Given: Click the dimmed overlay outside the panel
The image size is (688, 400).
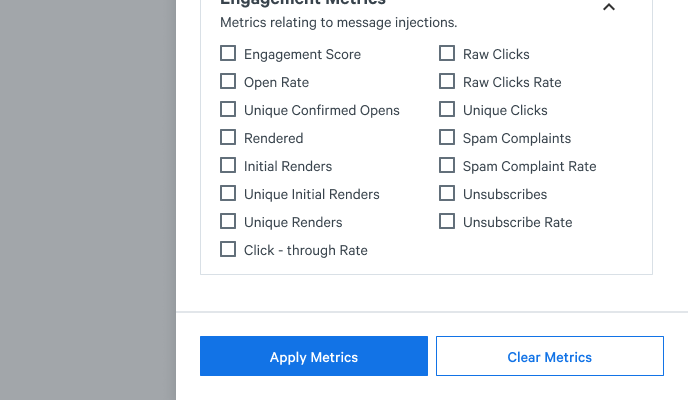Looking at the screenshot, I should (87, 200).
